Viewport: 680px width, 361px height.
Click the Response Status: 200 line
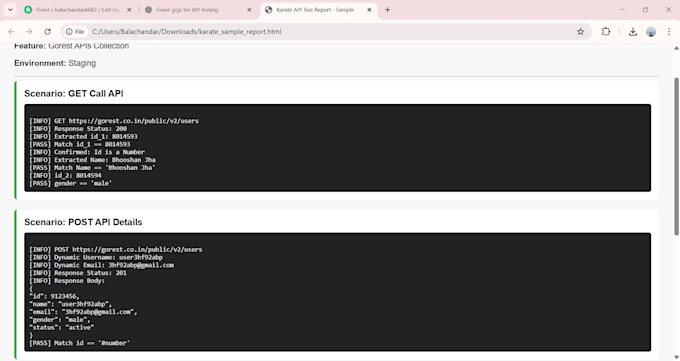coord(78,129)
